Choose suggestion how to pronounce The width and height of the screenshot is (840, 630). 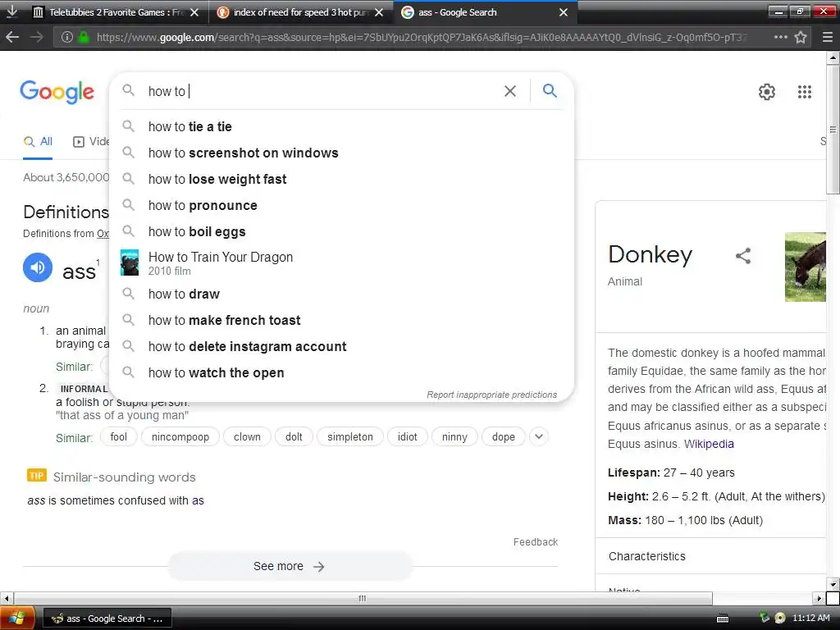pyautogui.click(x=341, y=206)
